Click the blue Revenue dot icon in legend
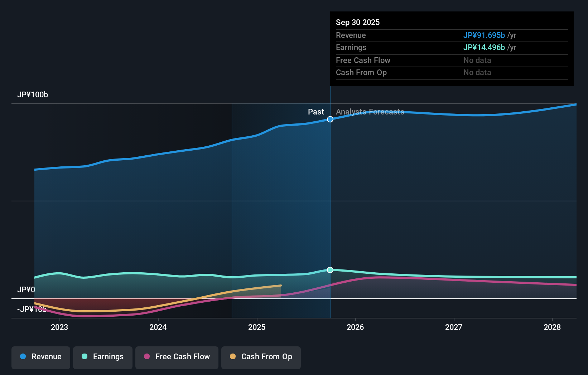The height and width of the screenshot is (375, 588). 23,357
